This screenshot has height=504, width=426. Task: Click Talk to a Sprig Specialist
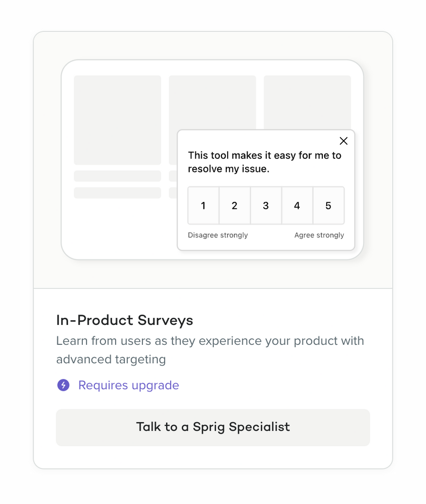tap(213, 427)
